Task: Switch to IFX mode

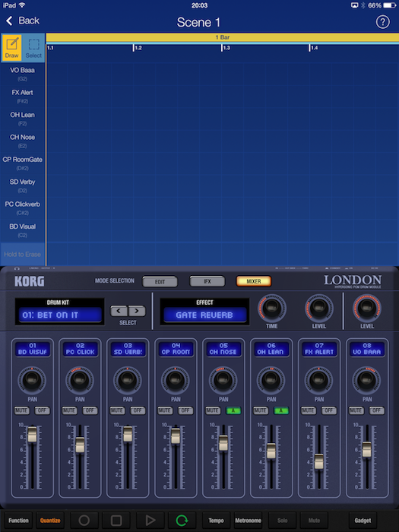Action: point(207,281)
